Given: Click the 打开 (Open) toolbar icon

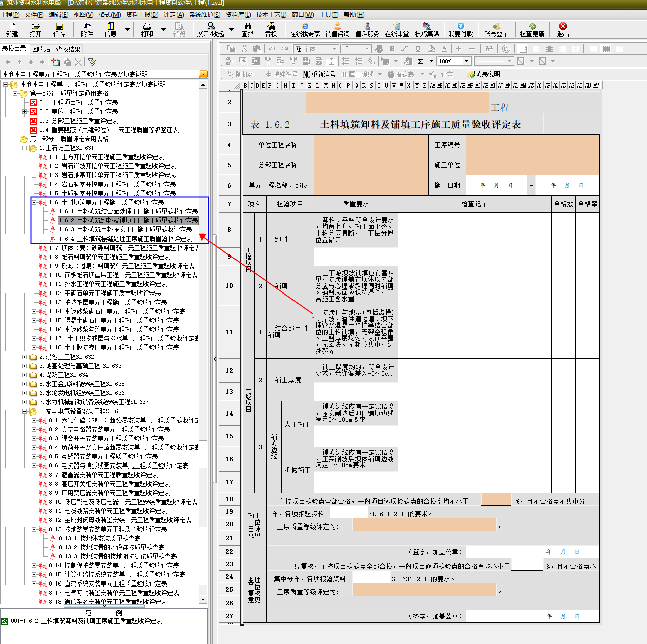Looking at the screenshot, I should pos(35,30).
